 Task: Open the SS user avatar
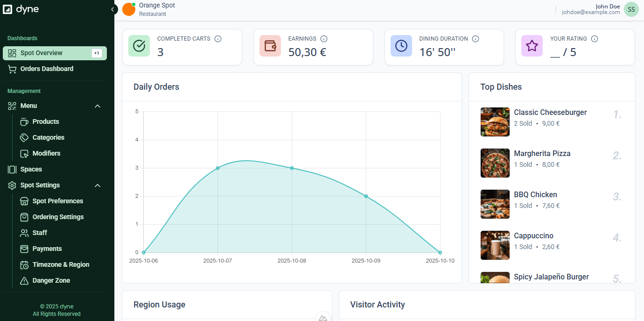tap(631, 9)
